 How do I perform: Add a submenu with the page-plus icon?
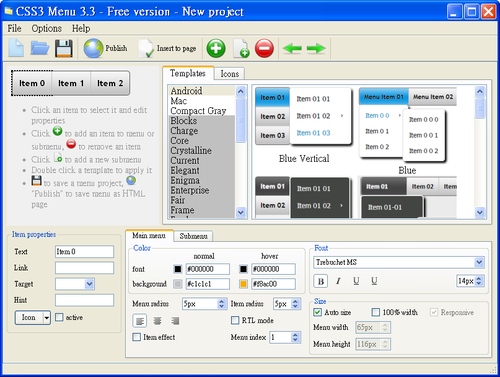241,48
